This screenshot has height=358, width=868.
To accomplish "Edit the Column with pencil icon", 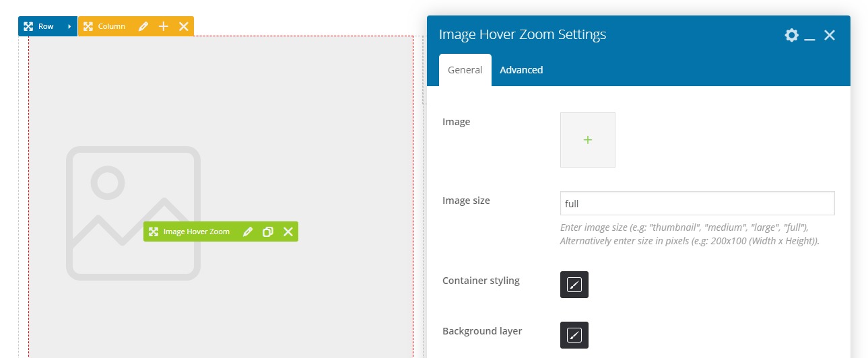I will click(x=143, y=27).
